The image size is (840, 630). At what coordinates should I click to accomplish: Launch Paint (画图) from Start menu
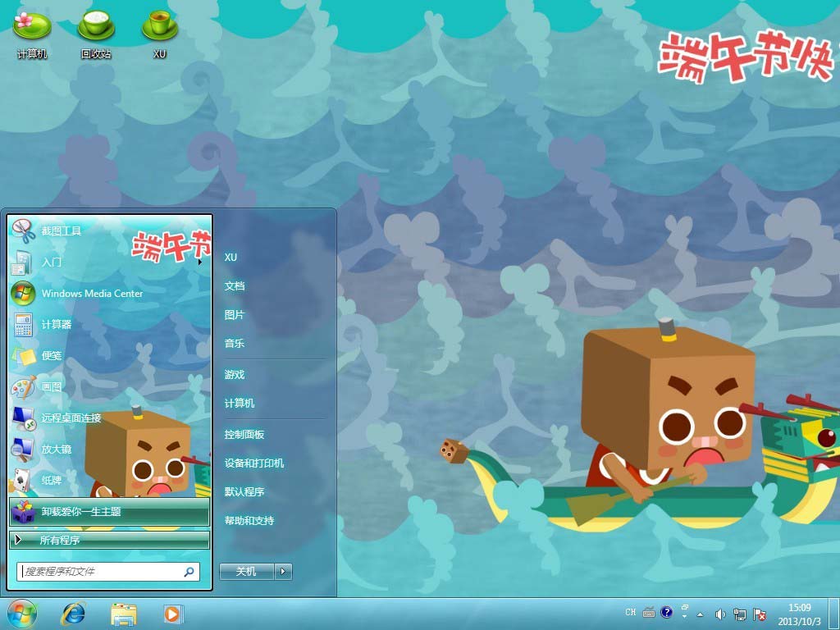point(51,387)
